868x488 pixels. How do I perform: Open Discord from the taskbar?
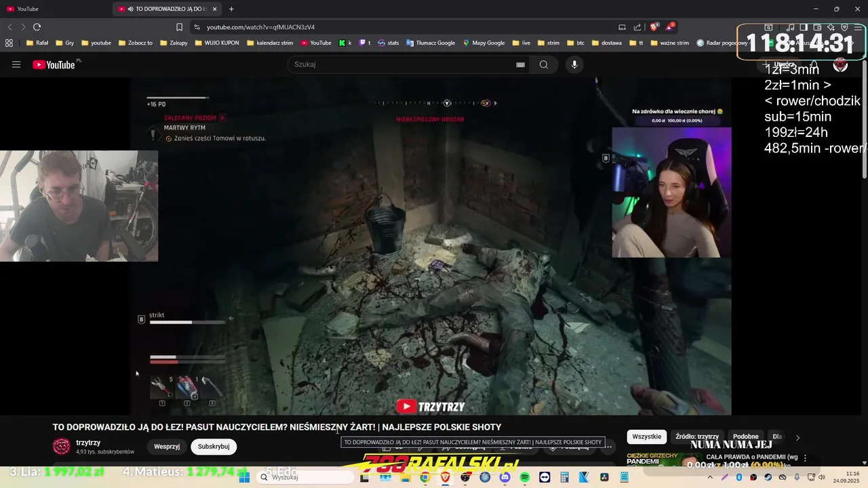pyautogui.click(x=505, y=477)
